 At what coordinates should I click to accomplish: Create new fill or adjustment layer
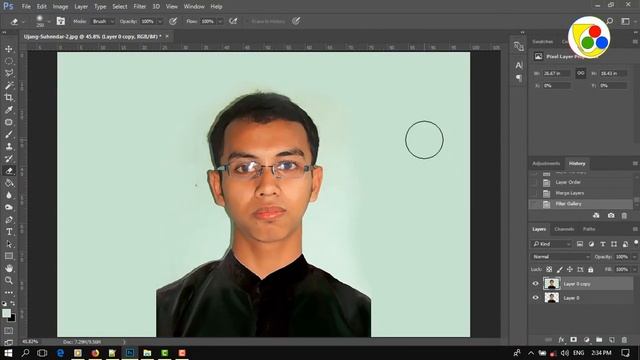click(587, 340)
